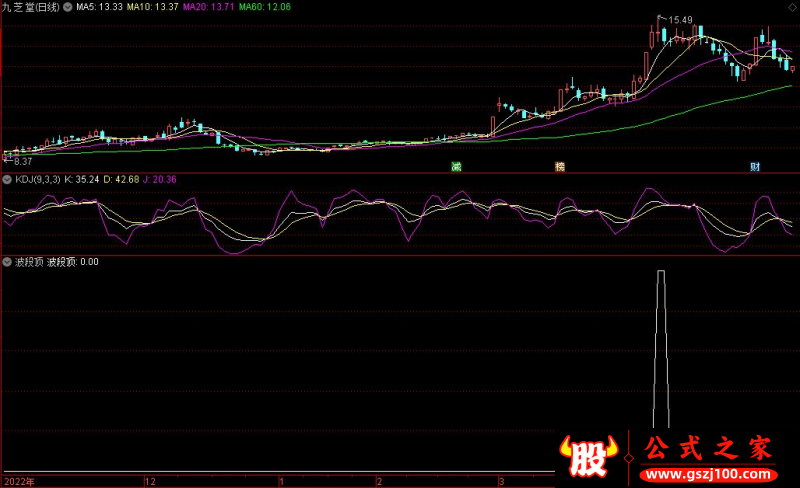Open the www.gszj100.com link
800x488 pixels.
(x=706, y=472)
